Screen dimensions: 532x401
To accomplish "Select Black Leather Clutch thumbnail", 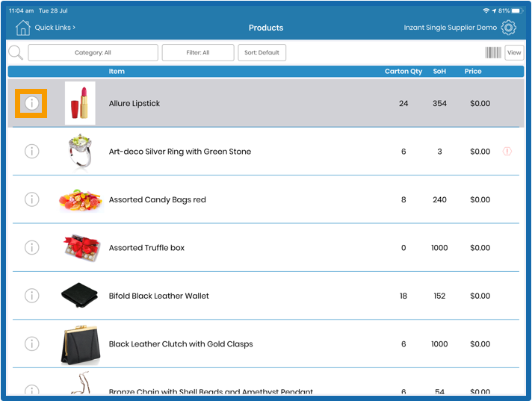I will [81, 345].
